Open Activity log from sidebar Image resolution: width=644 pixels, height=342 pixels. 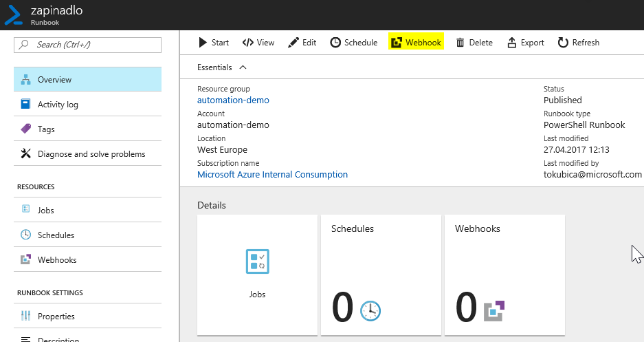(87, 104)
